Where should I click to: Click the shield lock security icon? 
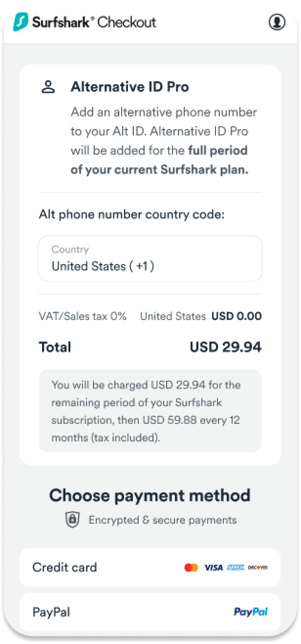[x=73, y=520]
